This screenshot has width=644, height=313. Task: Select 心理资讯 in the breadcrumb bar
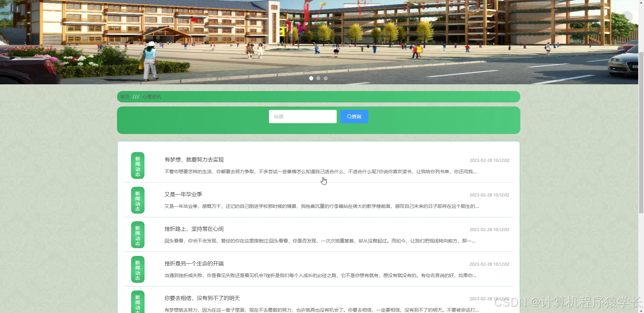click(x=152, y=97)
